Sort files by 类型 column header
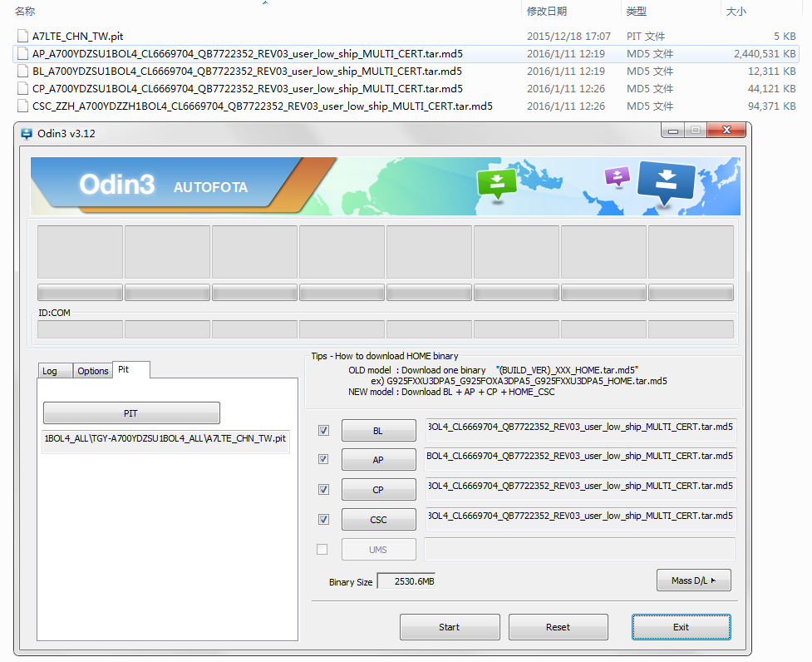The image size is (812, 662). pos(637,11)
